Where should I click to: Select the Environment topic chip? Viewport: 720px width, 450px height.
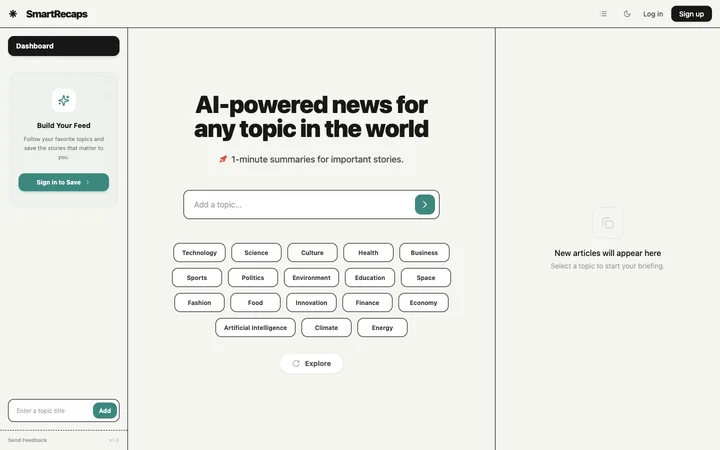coord(311,278)
